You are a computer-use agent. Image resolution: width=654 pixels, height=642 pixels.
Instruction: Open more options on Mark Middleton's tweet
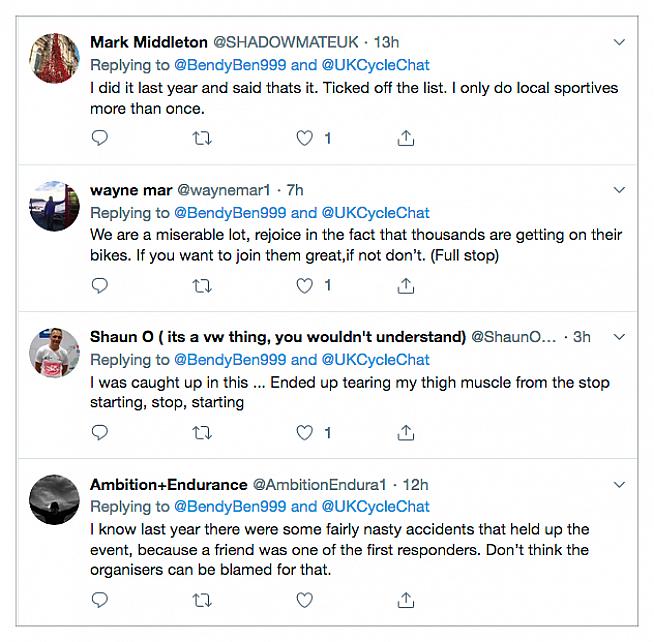(x=619, y=42)
